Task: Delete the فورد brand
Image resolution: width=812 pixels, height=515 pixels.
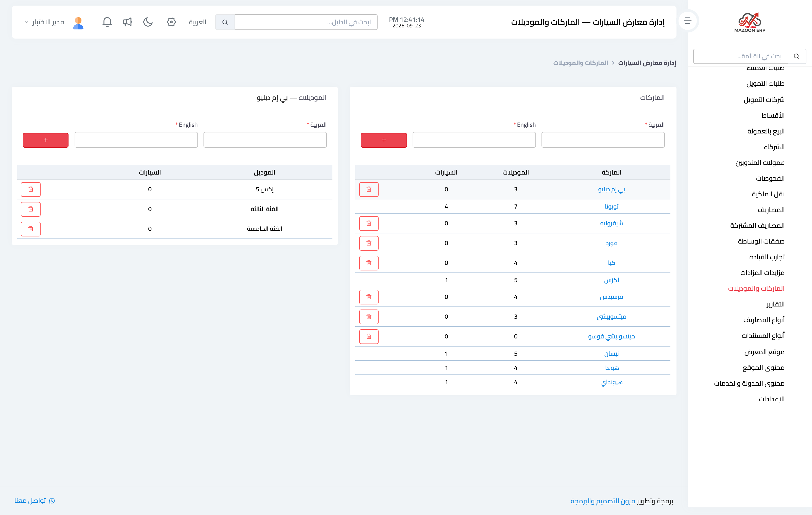Action: 369,243
